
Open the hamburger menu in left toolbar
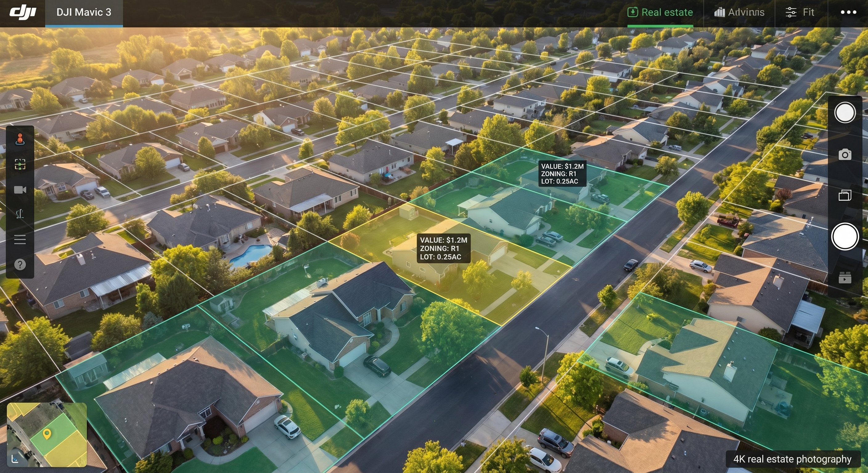coord(20,239)
